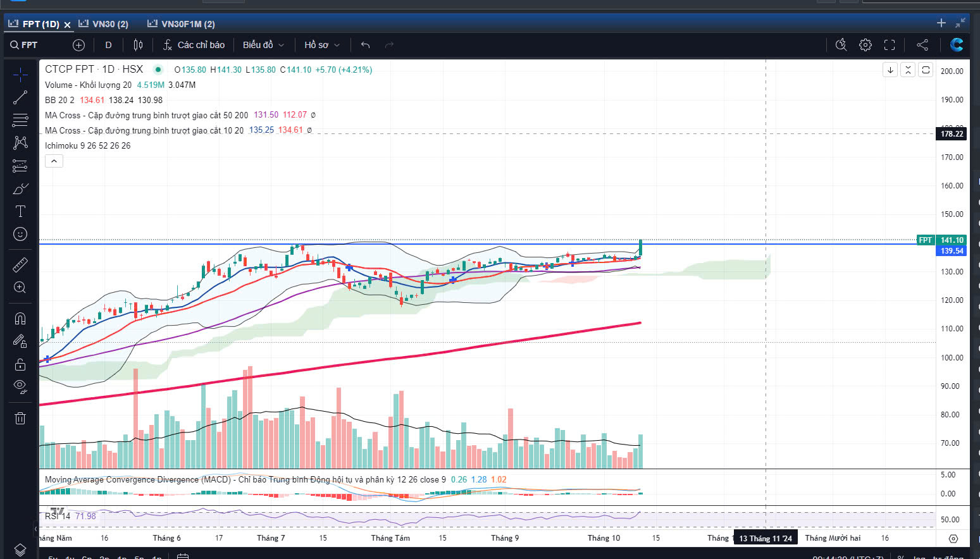Collapse the left drawing toolbar arrow

click(x=35, y=528)
